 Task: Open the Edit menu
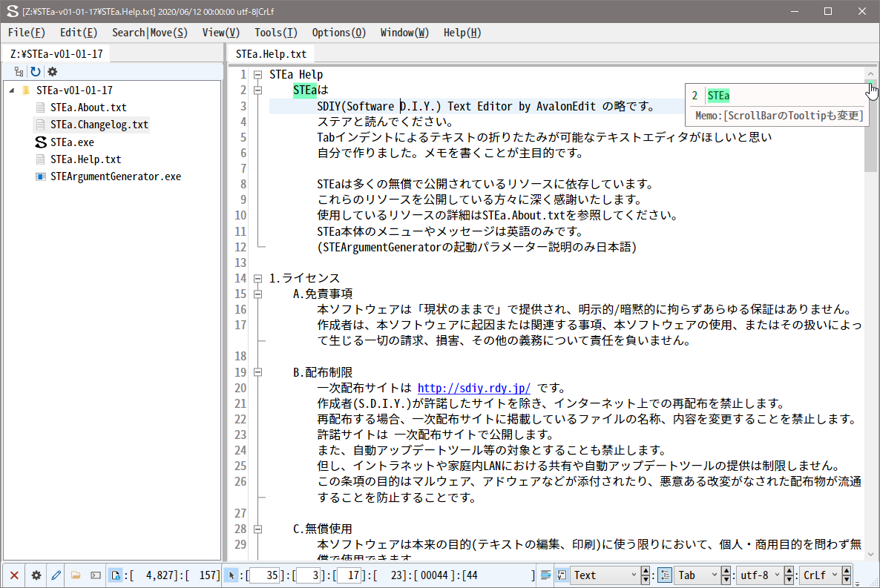79,33
